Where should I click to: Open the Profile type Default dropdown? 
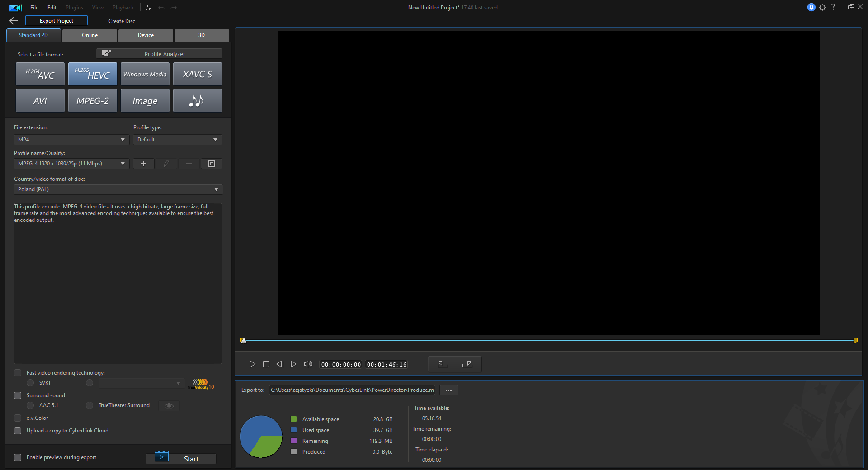(177, 140)
